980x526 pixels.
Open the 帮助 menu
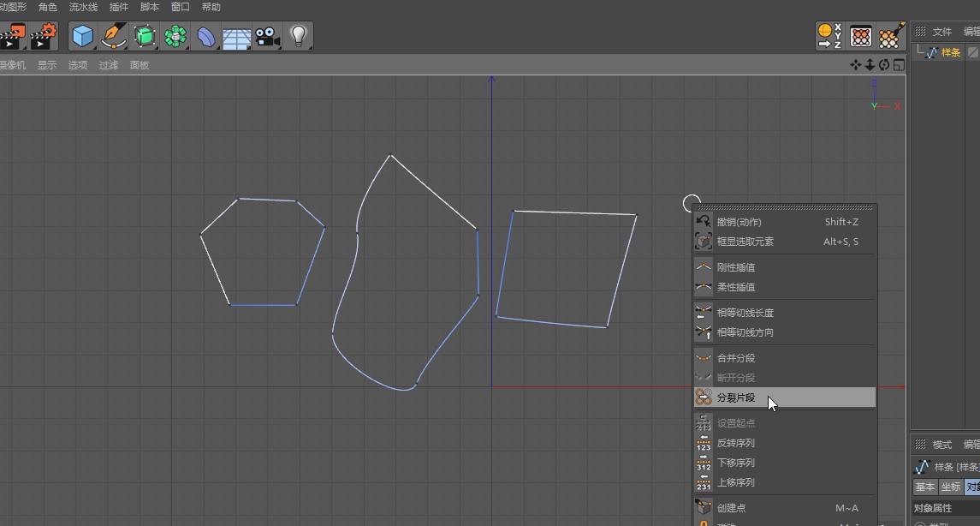pyautogui.click(x=211, y=7)
